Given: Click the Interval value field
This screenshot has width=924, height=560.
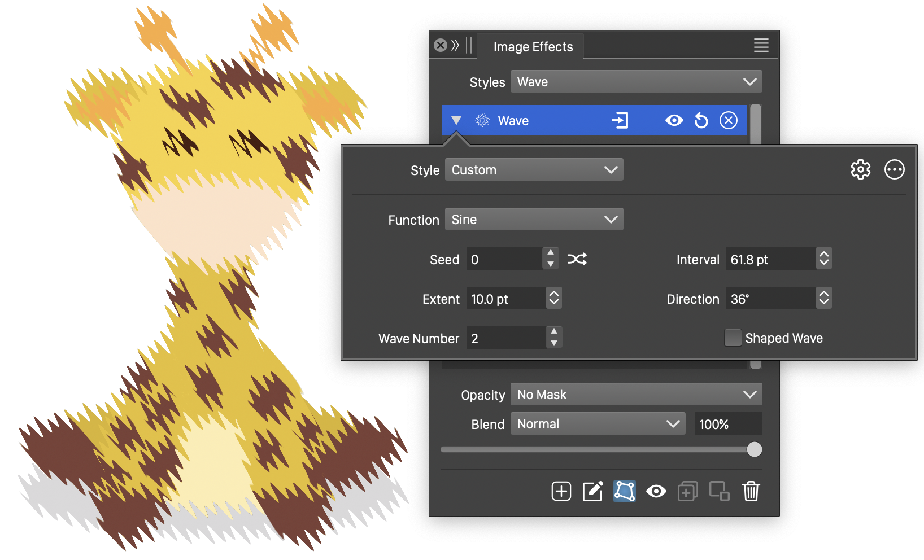Looking at the screenshot, I should [x=770, y=260].
